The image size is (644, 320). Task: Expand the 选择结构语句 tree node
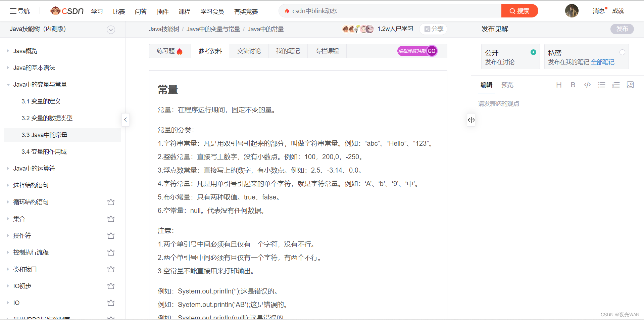click(8, 185)
